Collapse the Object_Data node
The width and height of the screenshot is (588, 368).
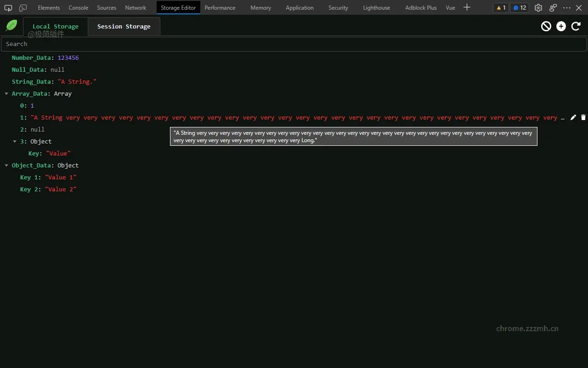[x=6, y=165]
